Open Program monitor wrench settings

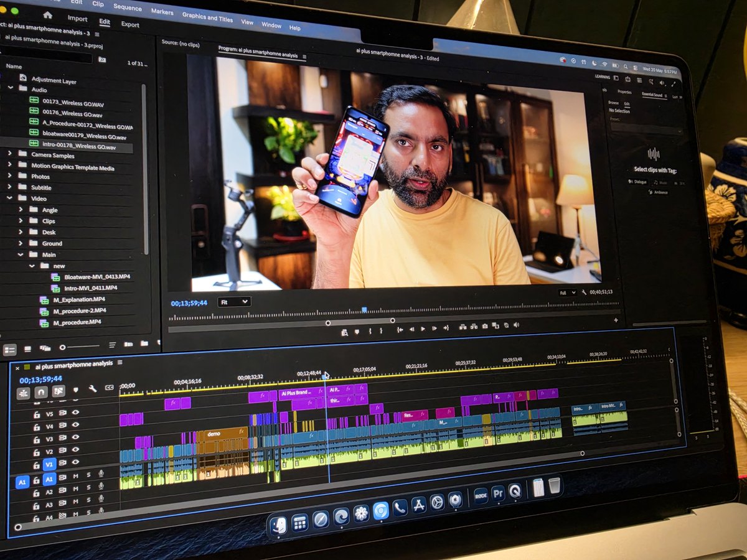click(584, 292)
